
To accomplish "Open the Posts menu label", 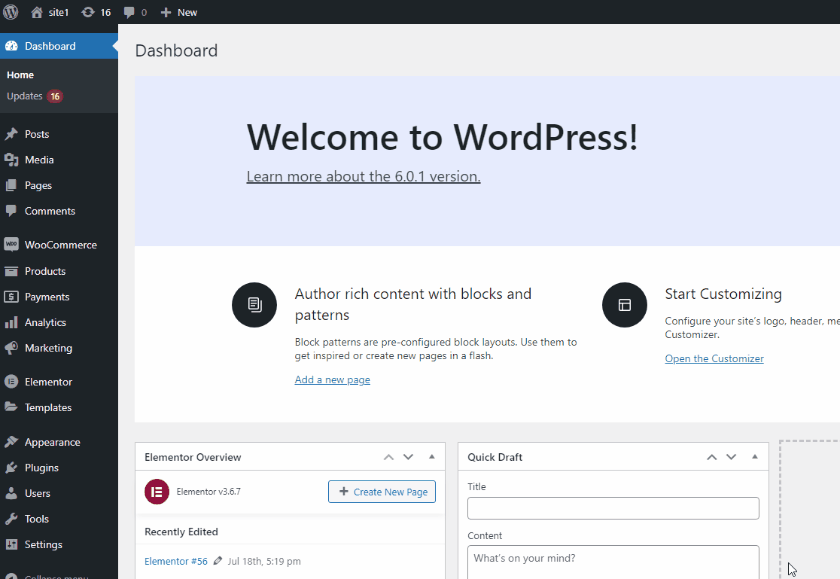I will click(x=37, y=134).
